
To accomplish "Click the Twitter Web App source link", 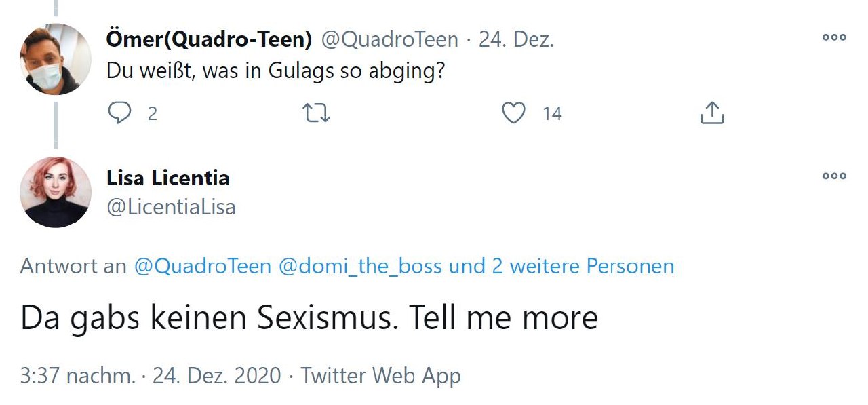I will 380,375.
